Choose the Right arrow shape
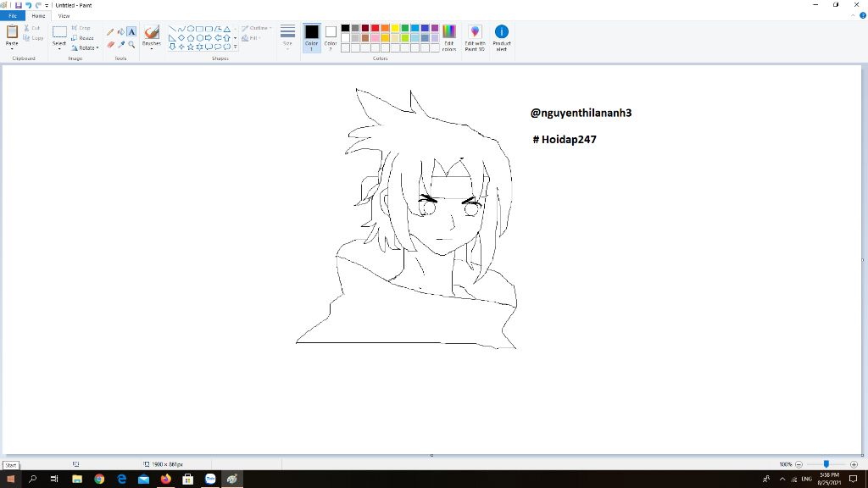 pos(209,38)
